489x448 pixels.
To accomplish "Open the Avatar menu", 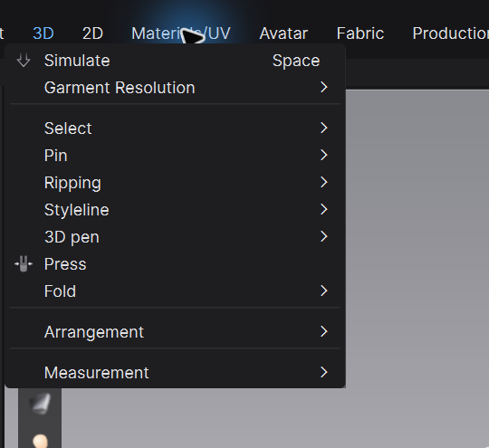I will click(x=283, y=33).
